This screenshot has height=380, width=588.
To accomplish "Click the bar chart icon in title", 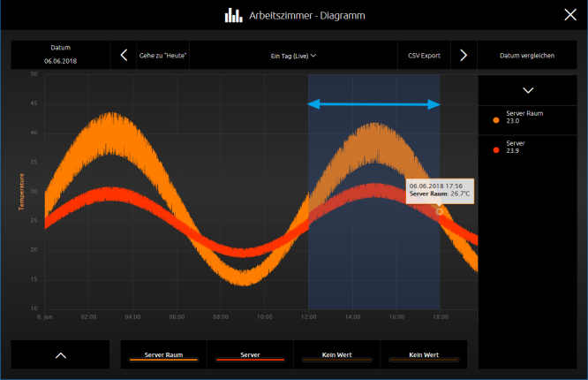I will tap(233, 15).
